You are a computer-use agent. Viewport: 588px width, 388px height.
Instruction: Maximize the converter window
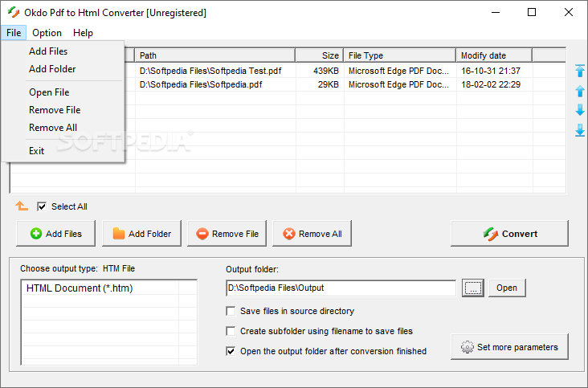(x=532, y=12)
